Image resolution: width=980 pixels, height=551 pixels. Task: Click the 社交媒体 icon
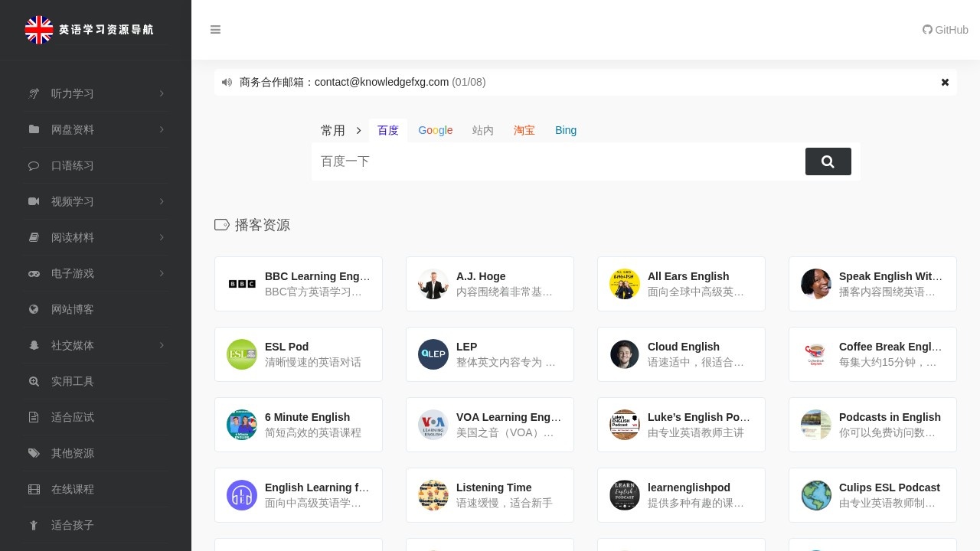(34, 345)
